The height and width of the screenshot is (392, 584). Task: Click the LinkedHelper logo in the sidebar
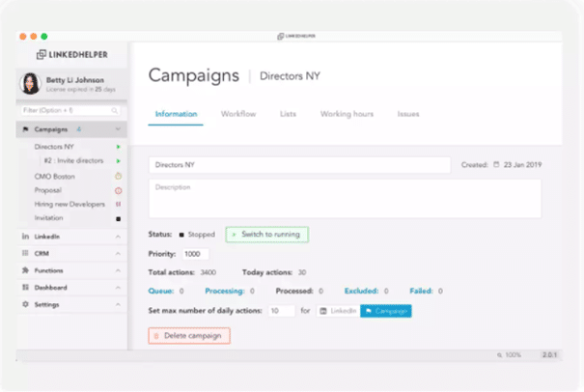click(71, 54)
